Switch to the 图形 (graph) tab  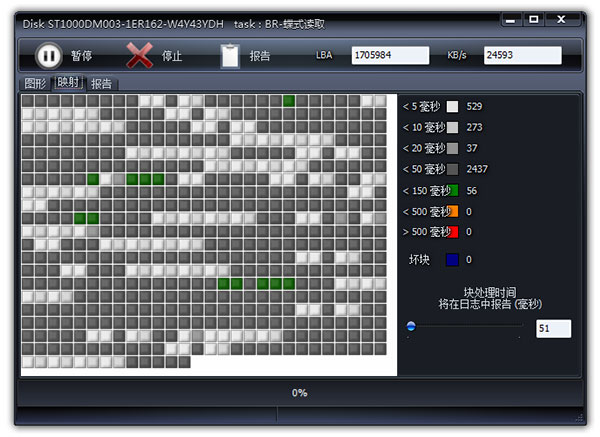(35, 83)
